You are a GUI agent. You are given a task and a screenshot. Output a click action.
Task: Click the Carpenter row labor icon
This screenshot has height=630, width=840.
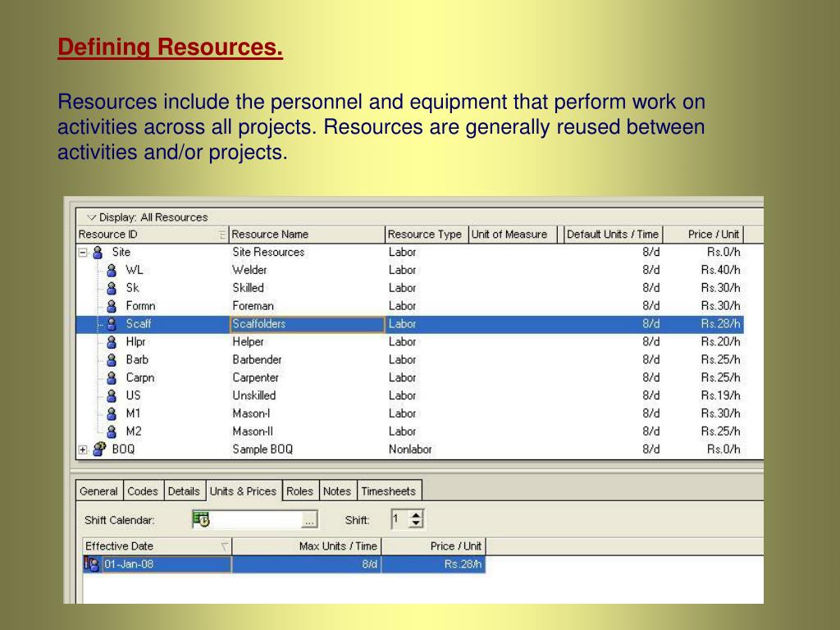[112, 378]
